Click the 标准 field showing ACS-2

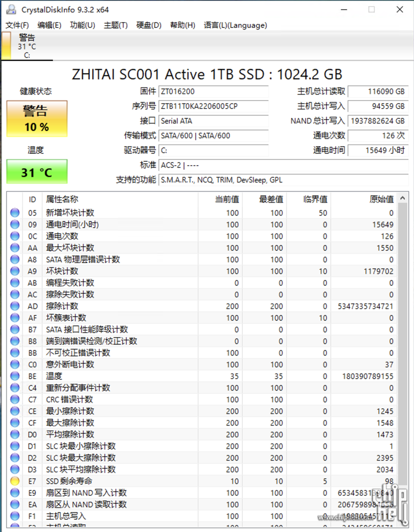pyautogui.click(x=283, y=165)
